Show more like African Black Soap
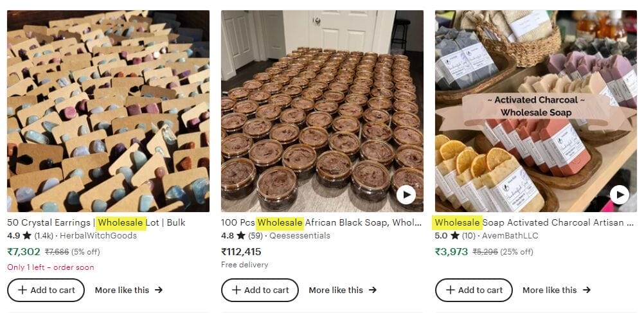The image size is (644, 313). (343, 290)
